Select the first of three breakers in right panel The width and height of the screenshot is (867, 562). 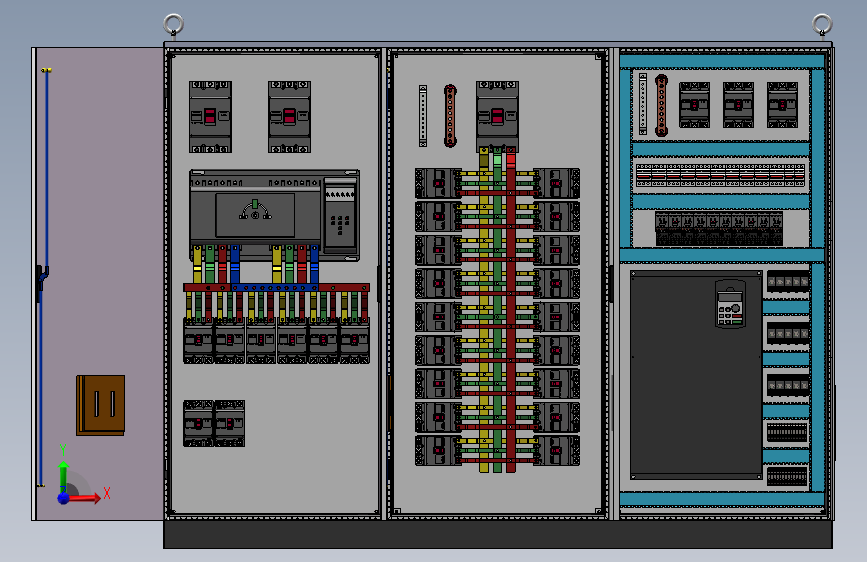tap(694, 105)
